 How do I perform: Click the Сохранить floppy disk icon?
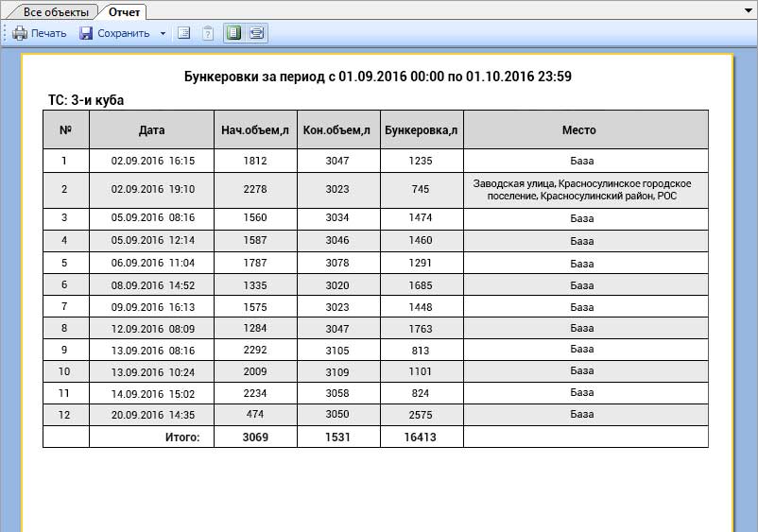[86, 33]
